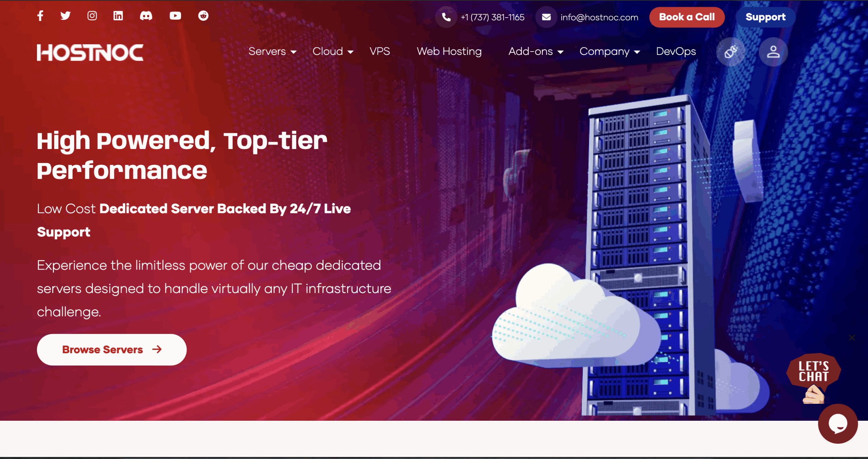
Task: Open the Facebook social icon
Action: click(40, 16)
